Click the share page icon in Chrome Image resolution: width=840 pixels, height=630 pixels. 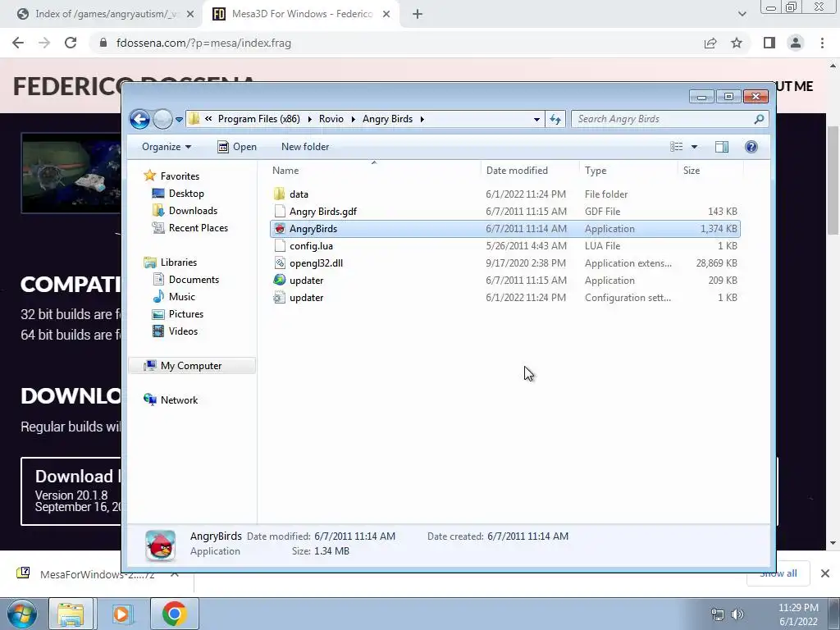point(710,43)
